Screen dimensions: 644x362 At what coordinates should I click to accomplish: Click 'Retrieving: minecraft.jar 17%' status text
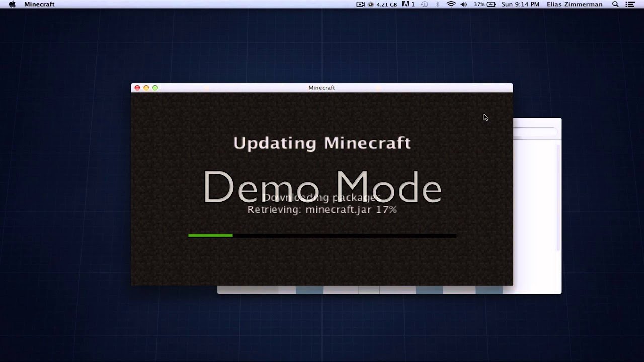pos(322,210)
